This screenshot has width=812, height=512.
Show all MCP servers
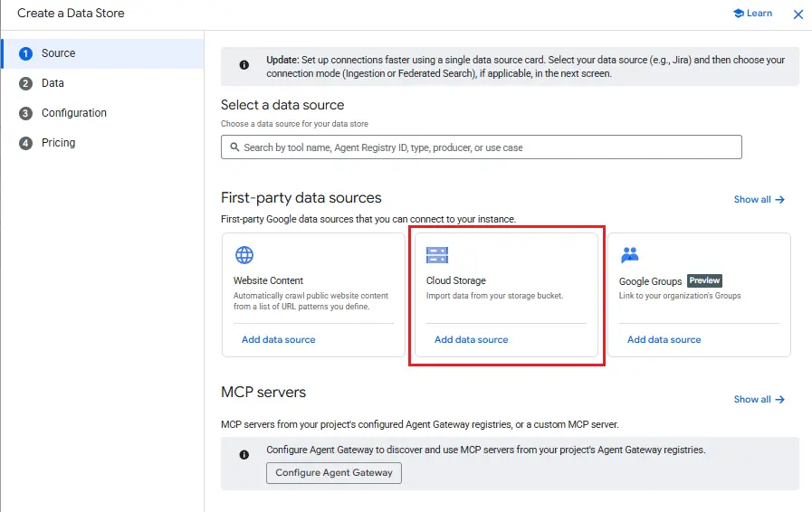759,399
